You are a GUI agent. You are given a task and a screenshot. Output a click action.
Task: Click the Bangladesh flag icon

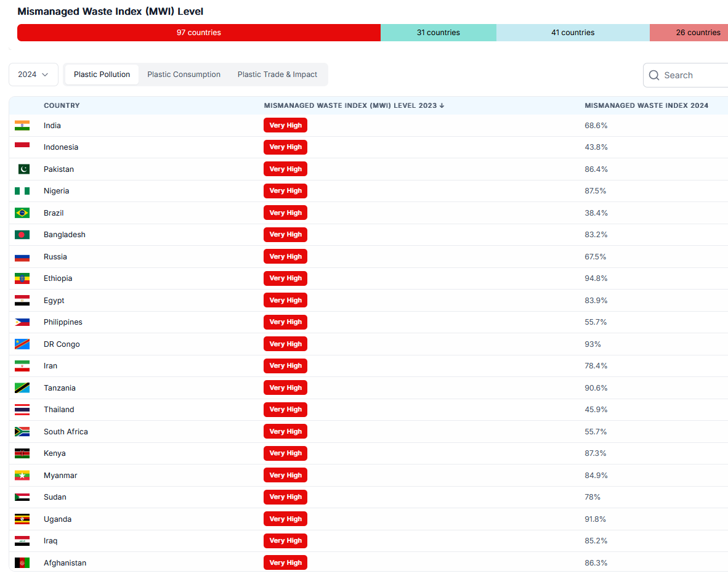point(22,235)
